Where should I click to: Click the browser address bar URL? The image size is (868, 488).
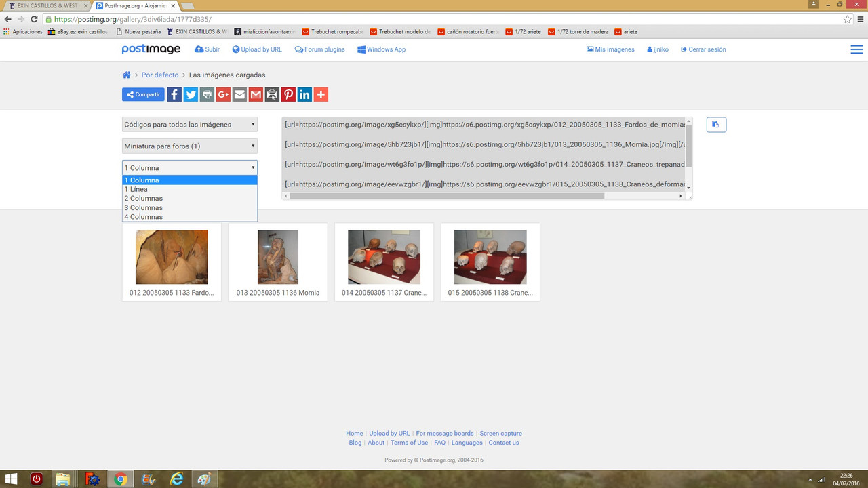coord(132,20)
